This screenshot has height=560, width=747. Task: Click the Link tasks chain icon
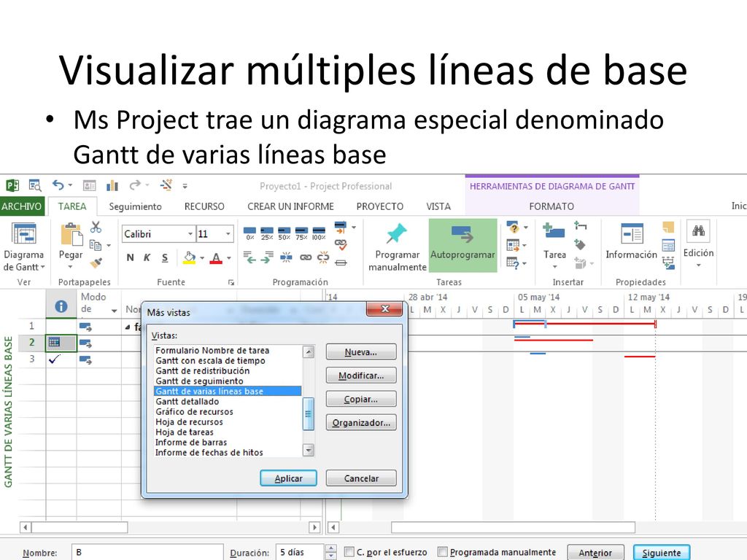click(306, 257)
